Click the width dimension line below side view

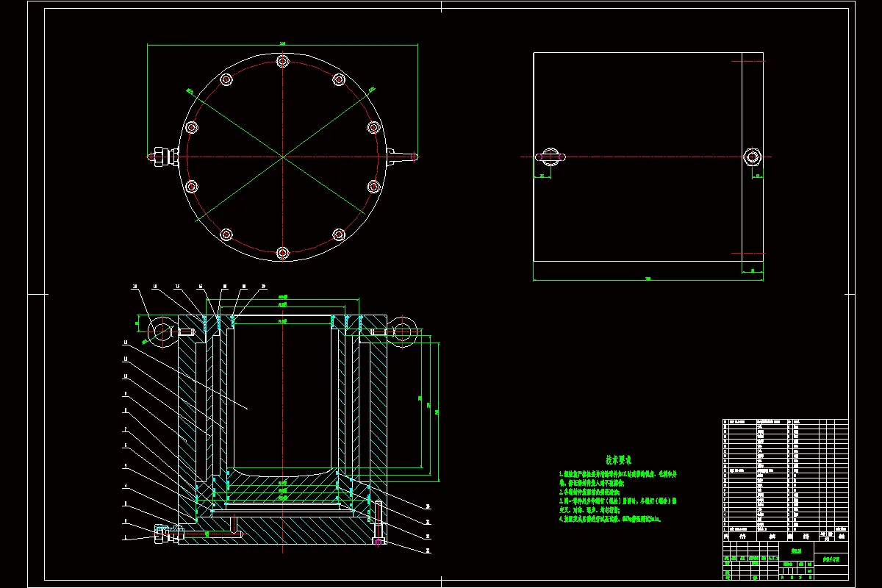[648, 279]
